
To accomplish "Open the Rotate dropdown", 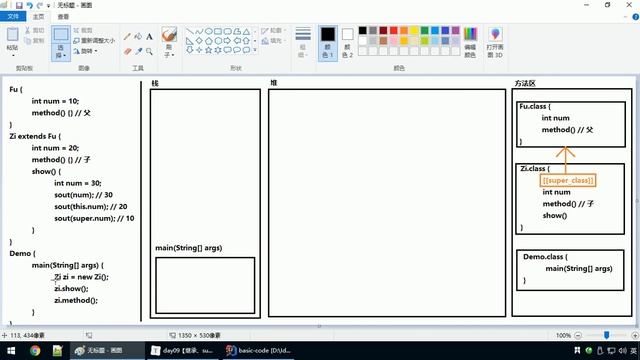I will click(x=85, y=51).
